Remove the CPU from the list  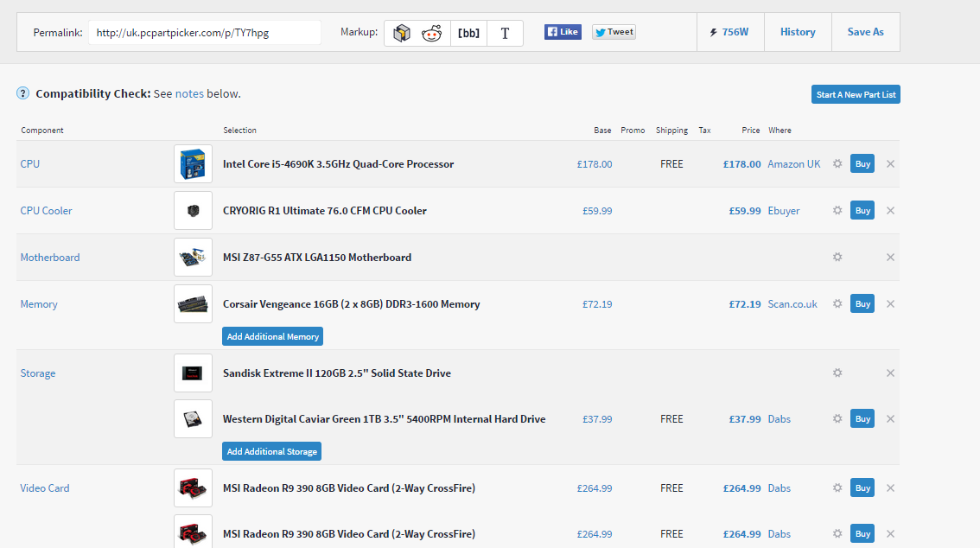point(891,163)
